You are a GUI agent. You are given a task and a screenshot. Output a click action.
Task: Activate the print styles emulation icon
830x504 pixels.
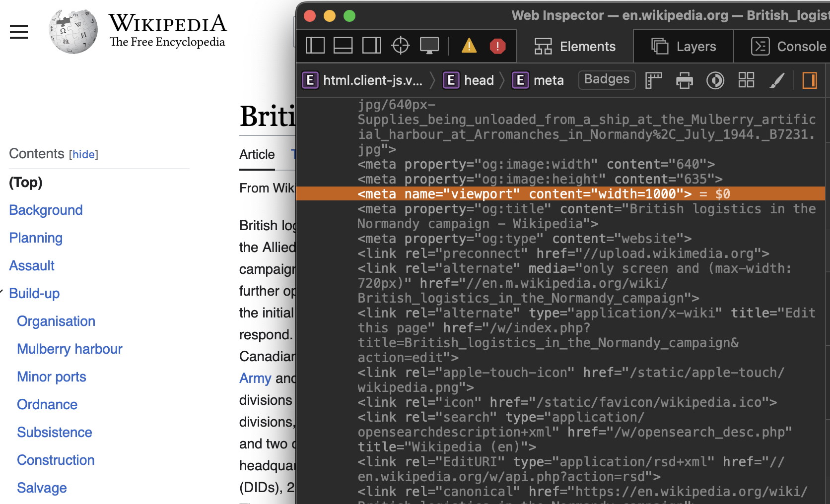(x=685, y=80)
